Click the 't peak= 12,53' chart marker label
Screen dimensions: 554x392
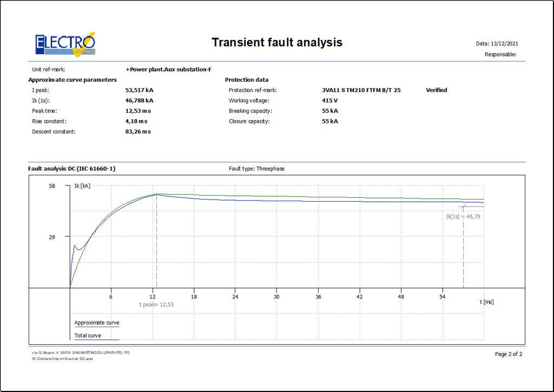pyautogui.click(x=156, y=304)
